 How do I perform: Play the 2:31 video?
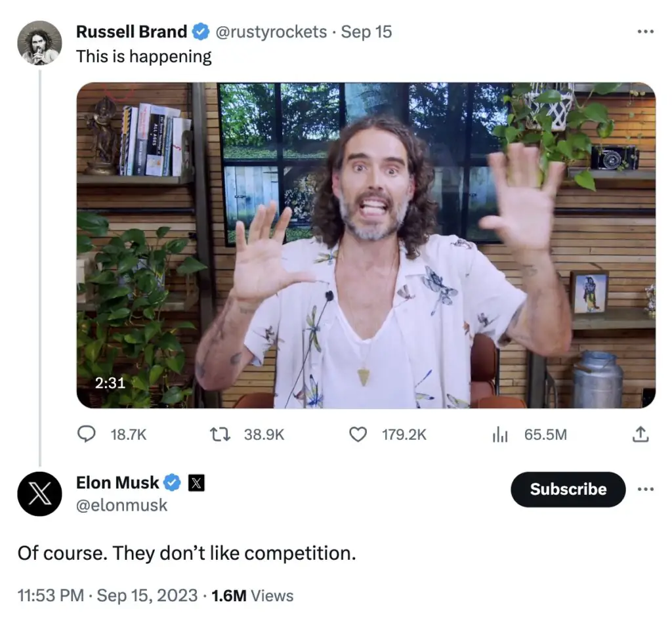coord(366,245)
